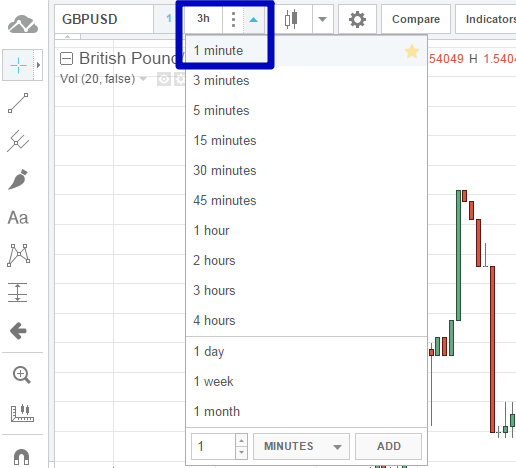Select the trend line drawing tool
This screenshot has width=516, height=468.
[x=18, y=103]
